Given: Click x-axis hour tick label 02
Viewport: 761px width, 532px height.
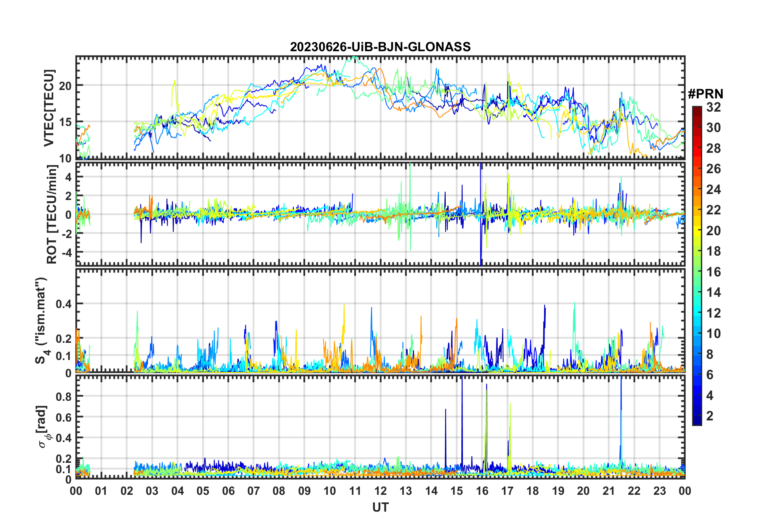Looking at the screenshot, I should [x=127, y=491].
